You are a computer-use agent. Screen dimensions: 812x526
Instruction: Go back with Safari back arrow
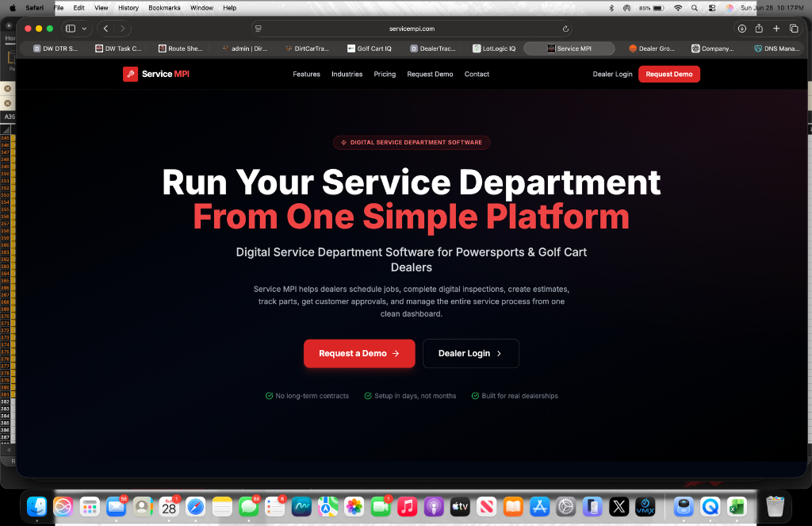point(105,29)
